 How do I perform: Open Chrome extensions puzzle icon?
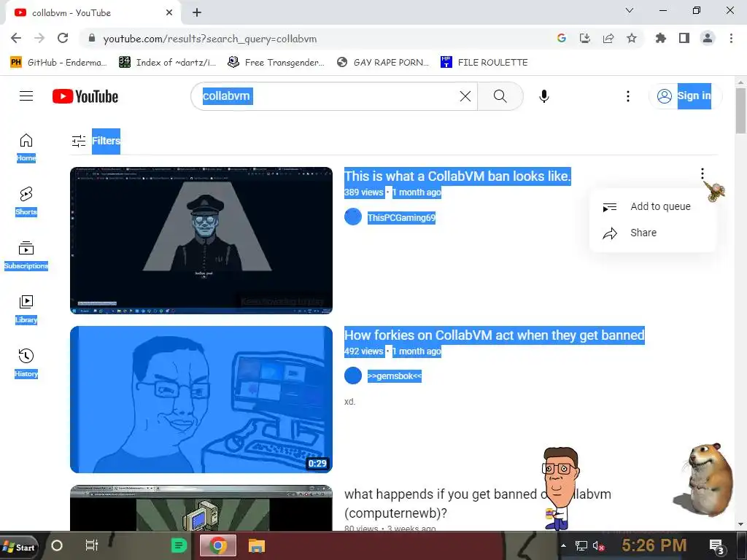click(x=661, y=38)
